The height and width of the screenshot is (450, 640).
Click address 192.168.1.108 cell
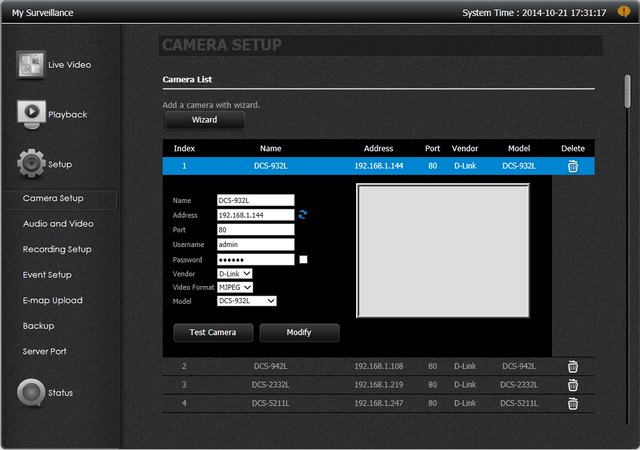click(x=379, y=366)
